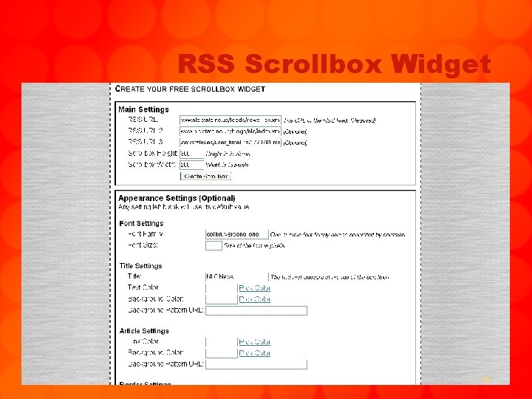Image resolution: width=532 pixels, height=399 pixels.
Task: Open Pick Color for Article Background Color
Action: [254, 353]
